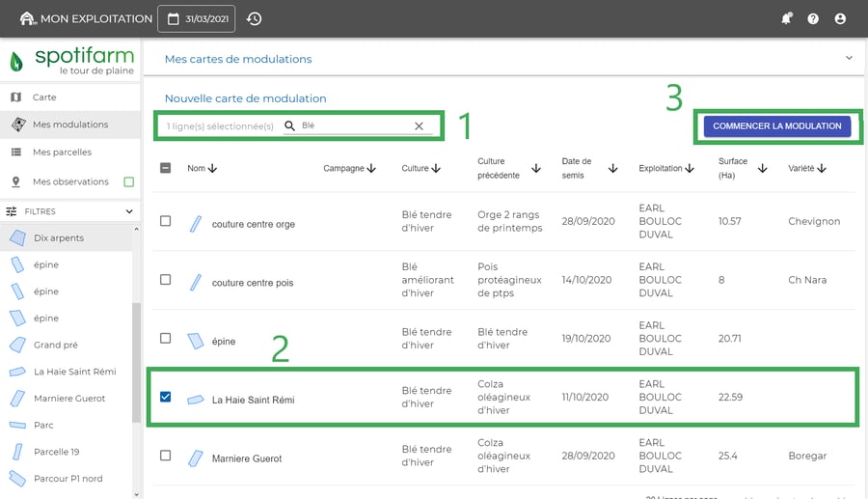Click Commencer la modulation button

[776, 126]
